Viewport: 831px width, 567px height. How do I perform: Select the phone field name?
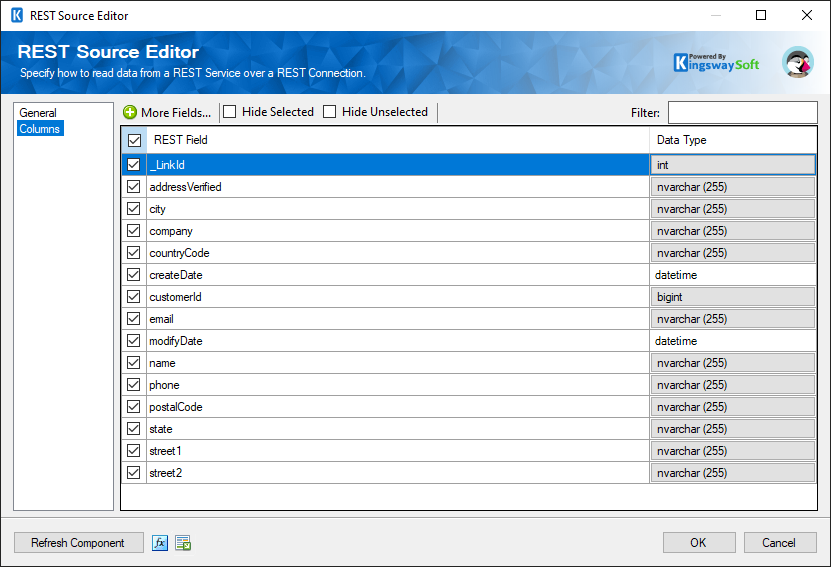pyautogui.click(x=164, y=385)
